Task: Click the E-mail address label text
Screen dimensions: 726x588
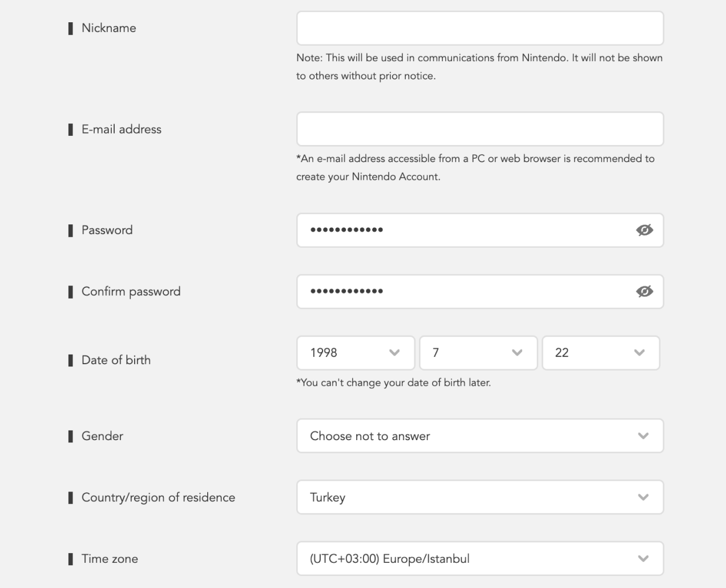Action: pos(121,130)
